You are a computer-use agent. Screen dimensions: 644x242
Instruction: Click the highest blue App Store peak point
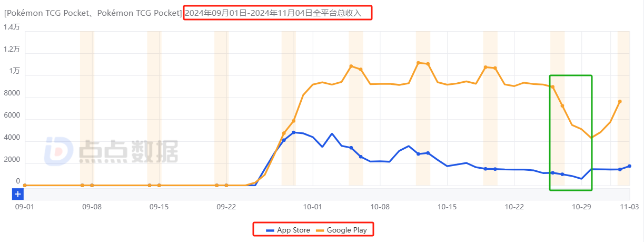coord(294,132)
